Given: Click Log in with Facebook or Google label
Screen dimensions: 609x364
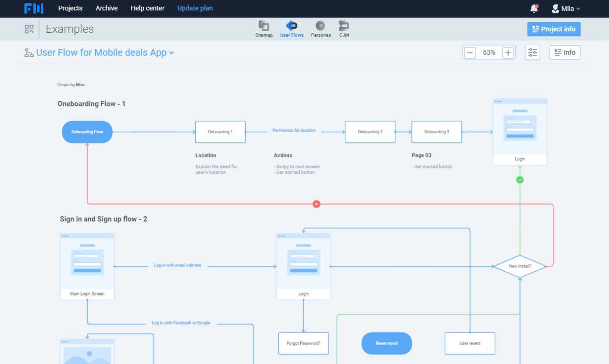Looking at the screenshot, I should click(x=181, y=323).
